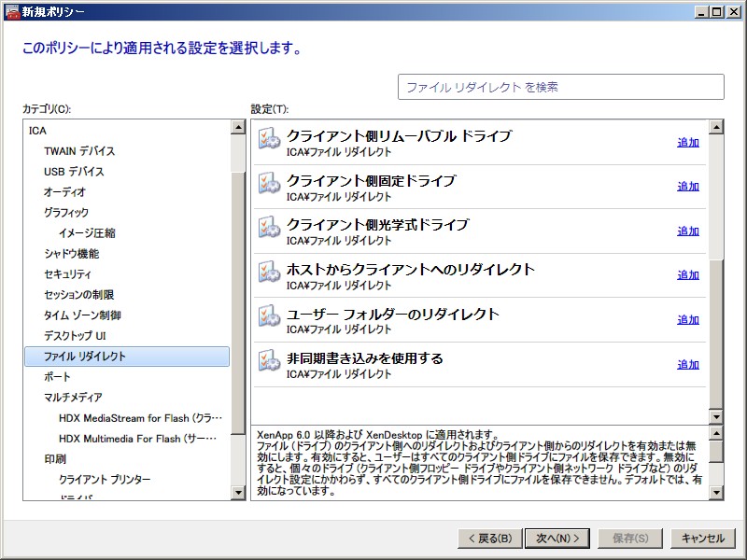Choose the クライアント プリンター category

click(104, 480)
